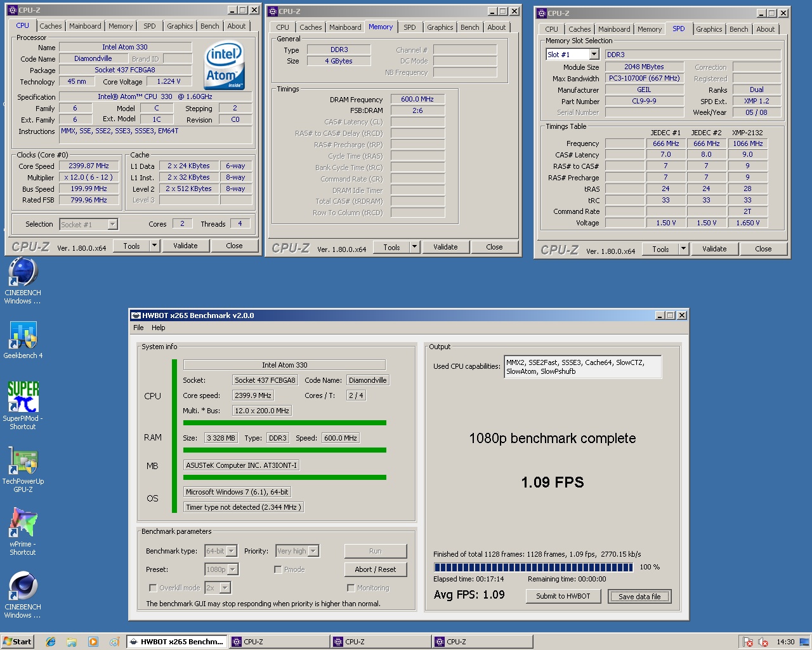
Task: Open the Windows Start button
Action: [x=17, y=642]
